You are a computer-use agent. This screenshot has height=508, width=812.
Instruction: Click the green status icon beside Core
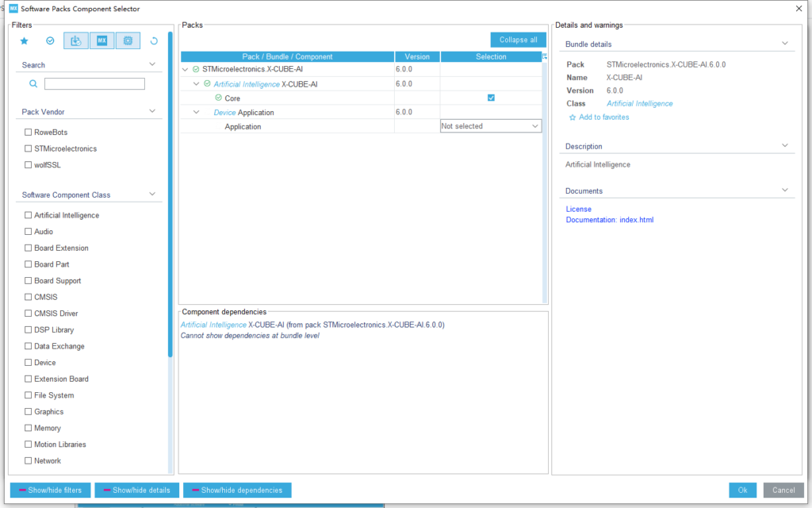218,98
